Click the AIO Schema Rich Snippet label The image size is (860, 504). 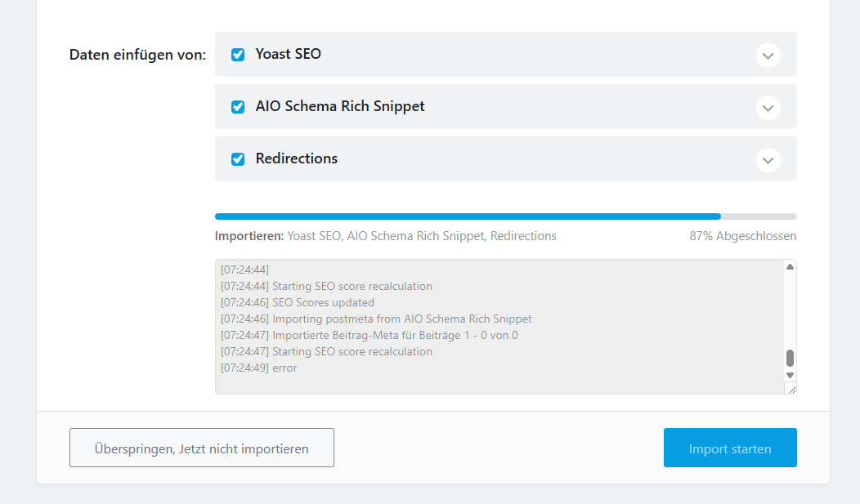click(339, 106)
